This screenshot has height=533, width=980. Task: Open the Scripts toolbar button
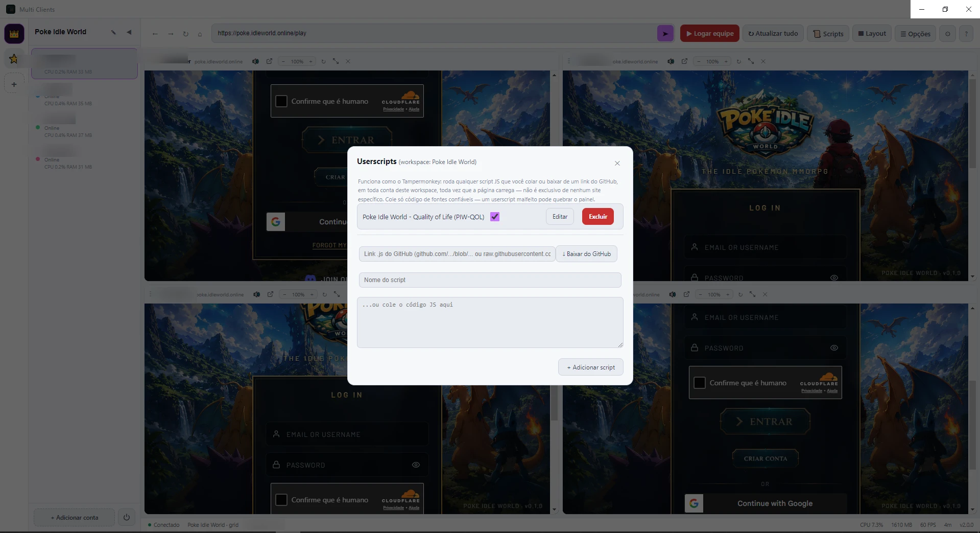click(x=828, y=34)
